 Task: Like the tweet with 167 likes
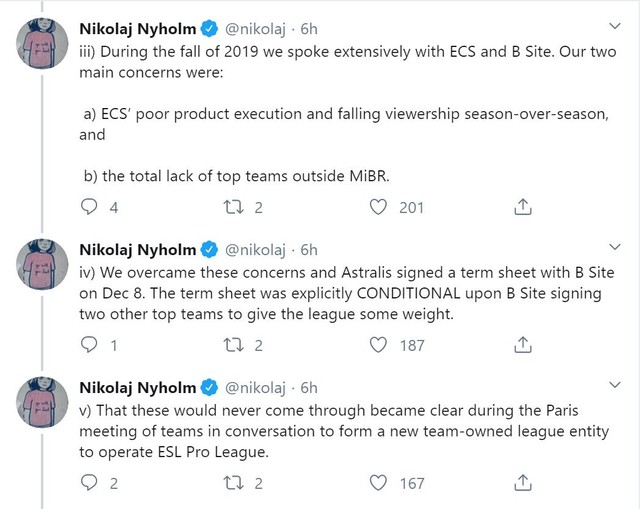click(379, 482)
